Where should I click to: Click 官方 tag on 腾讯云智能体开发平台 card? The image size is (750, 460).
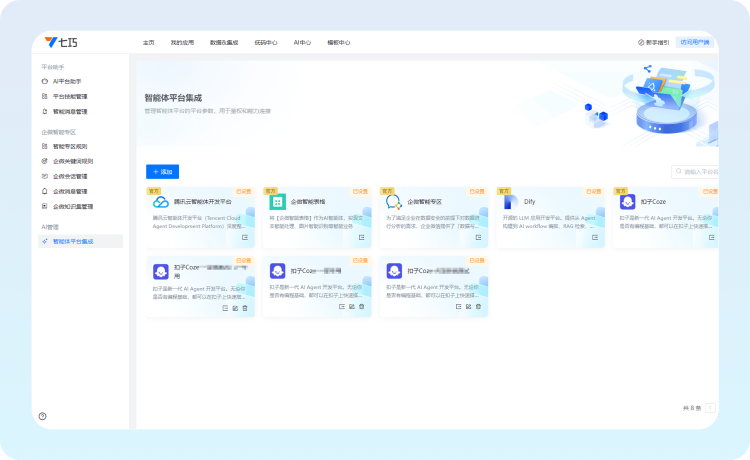coord(154,191)
